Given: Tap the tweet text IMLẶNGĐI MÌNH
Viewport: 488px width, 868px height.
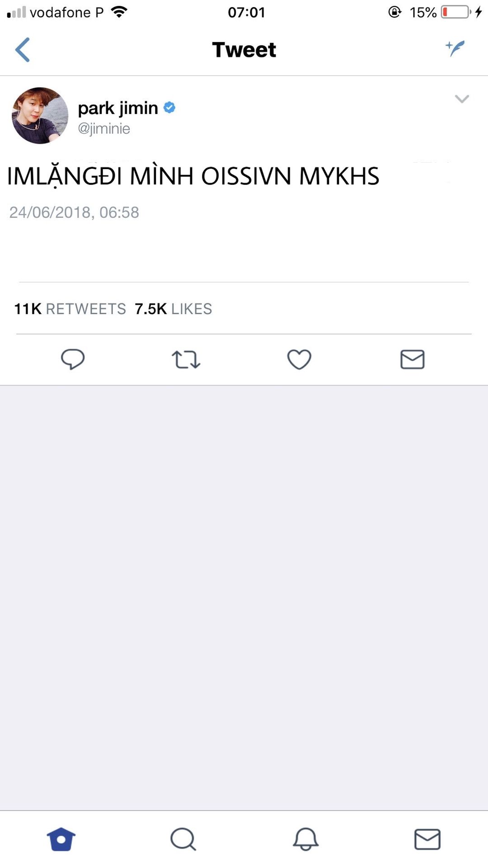Looking at the screenshot, I should pyautogui.click(x=193, y=176).
